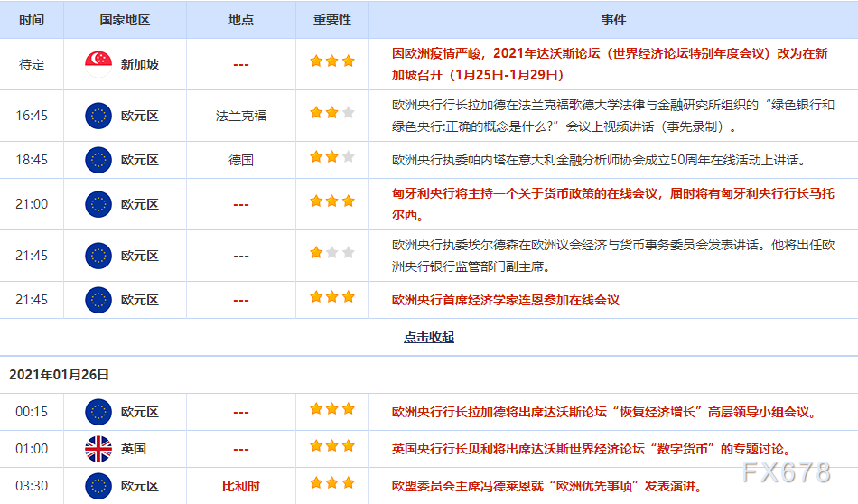The width and height of the screenshot is (858, 504).
Task: Click the Eurozone flag in 16:45 row
Action: click(x=98, y=116)
